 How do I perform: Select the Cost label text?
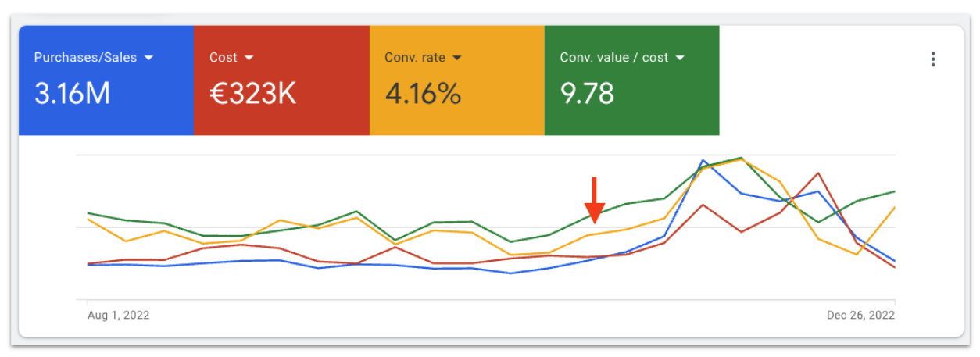point(224,58)
